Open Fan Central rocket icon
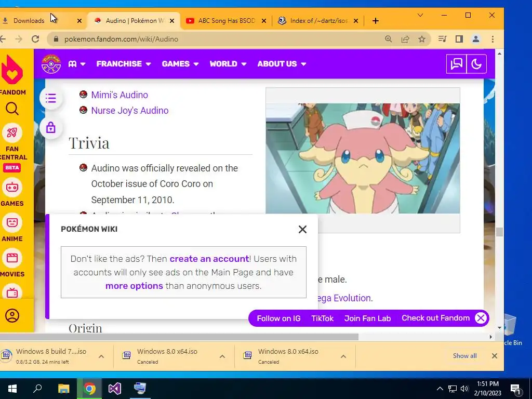The image size is (532, 399). coord(12,132)
